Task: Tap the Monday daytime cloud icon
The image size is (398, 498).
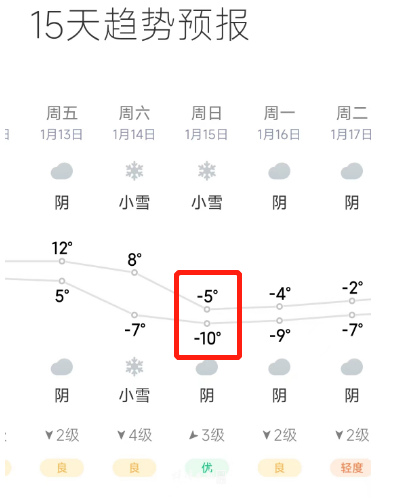Action: tap(279, 171)
